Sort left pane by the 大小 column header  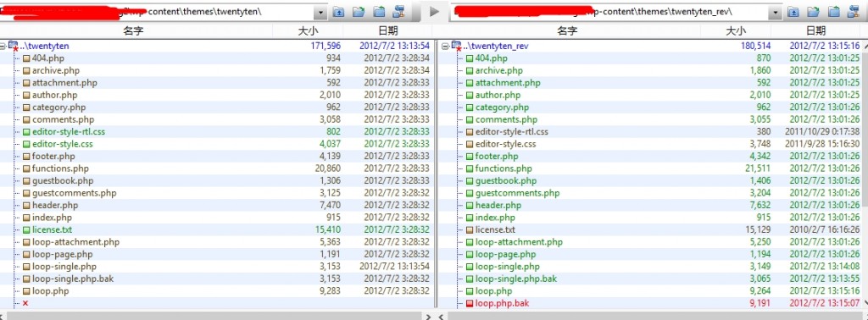point(308,31)
